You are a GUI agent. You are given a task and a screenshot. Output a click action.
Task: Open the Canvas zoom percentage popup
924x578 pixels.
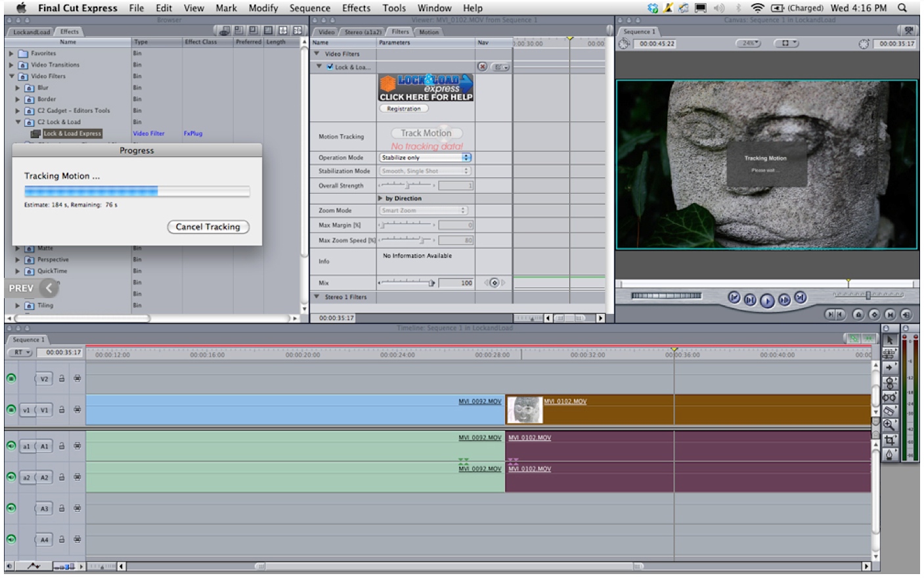[749, 43]
